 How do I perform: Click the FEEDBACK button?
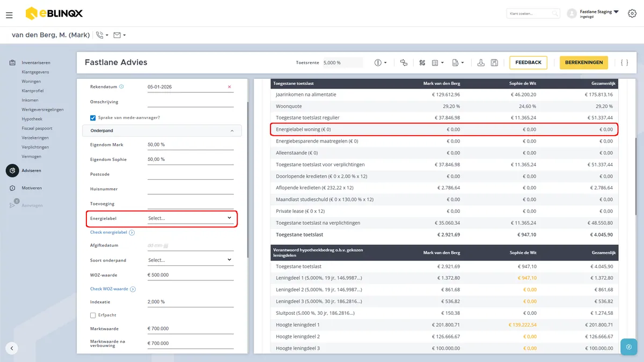(x=528, y=63)
